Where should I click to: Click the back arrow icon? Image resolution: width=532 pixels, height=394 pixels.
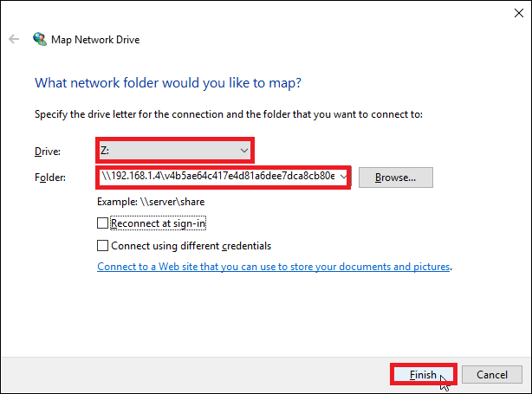(14, 39)
